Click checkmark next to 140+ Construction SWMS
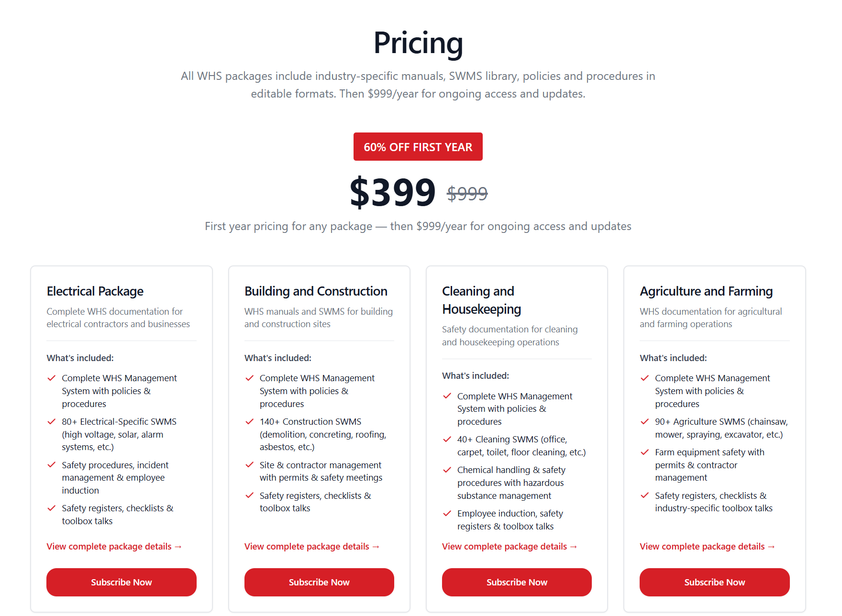This screenshot has width=842, height=616. point(249,422)
